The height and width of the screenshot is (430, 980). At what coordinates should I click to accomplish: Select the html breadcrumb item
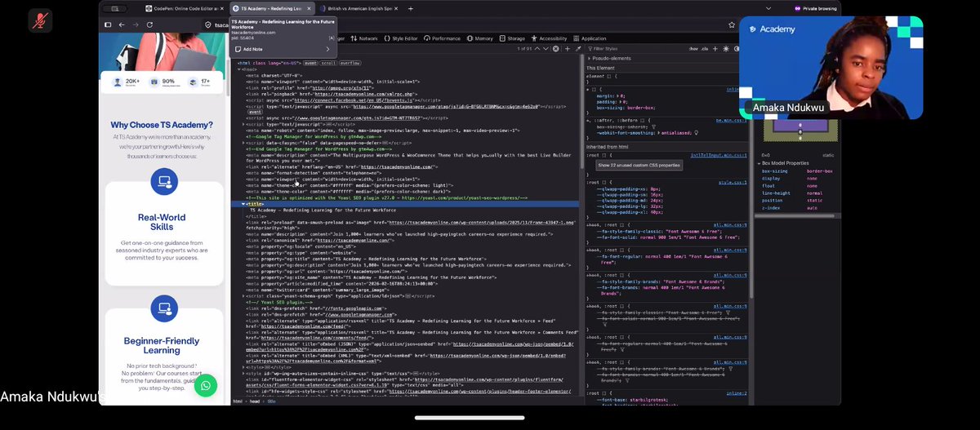click(238, 401)
